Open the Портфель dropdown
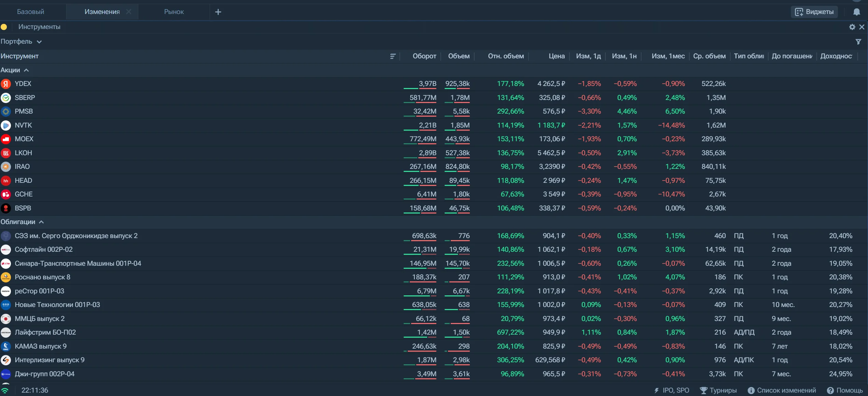The height and width of the screenshot is (396, 868). (x=21, y=42)
